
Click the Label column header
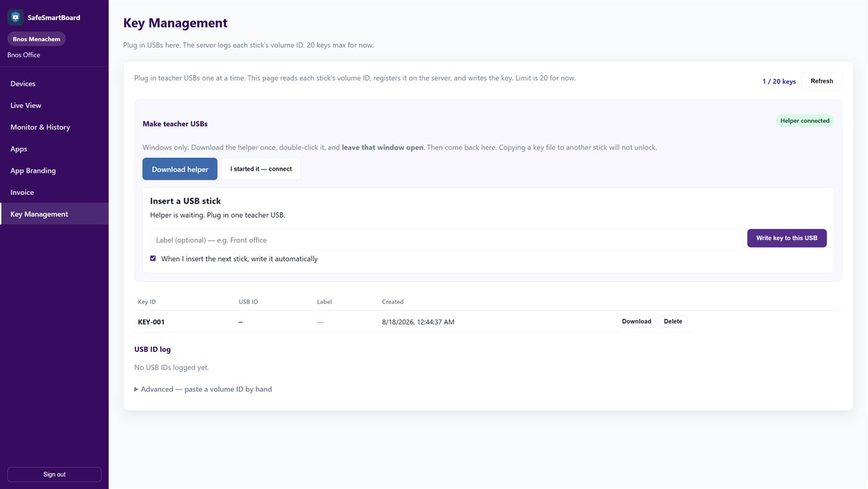pos(324,302)
